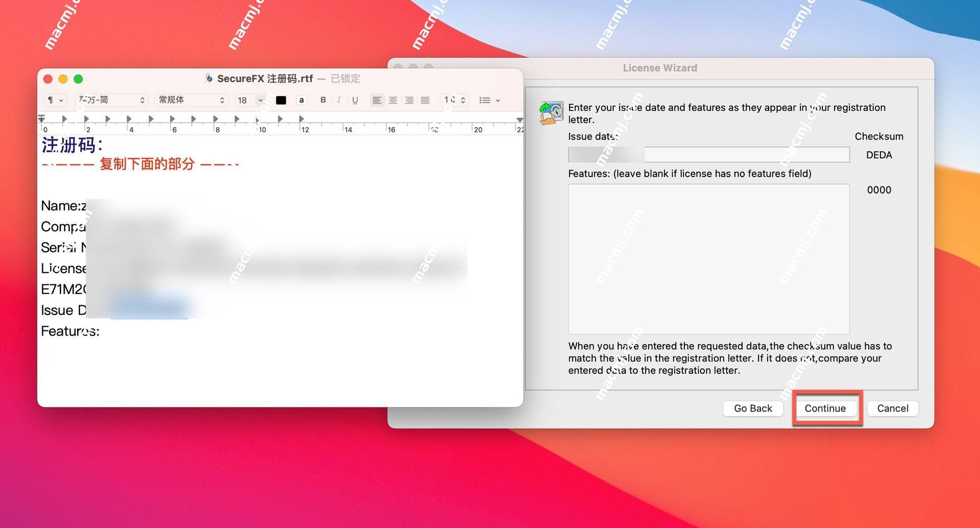Center align text
Screen dimensions: 980x528
point(393,100)
